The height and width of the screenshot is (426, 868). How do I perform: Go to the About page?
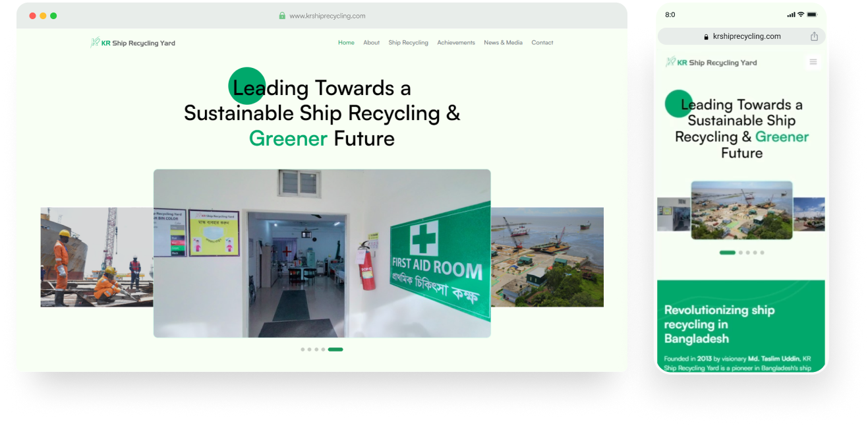tap(371, 43)
